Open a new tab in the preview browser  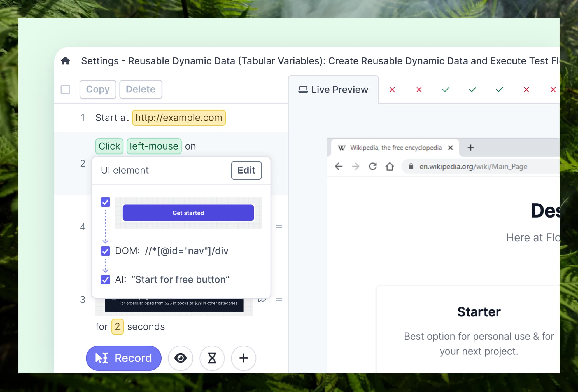(471, 148)
